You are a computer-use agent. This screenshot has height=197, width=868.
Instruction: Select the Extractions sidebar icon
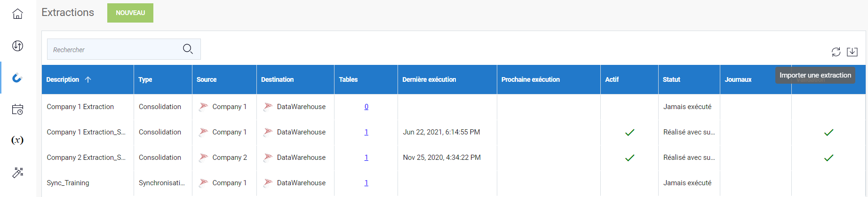click(x=17, y=78)
